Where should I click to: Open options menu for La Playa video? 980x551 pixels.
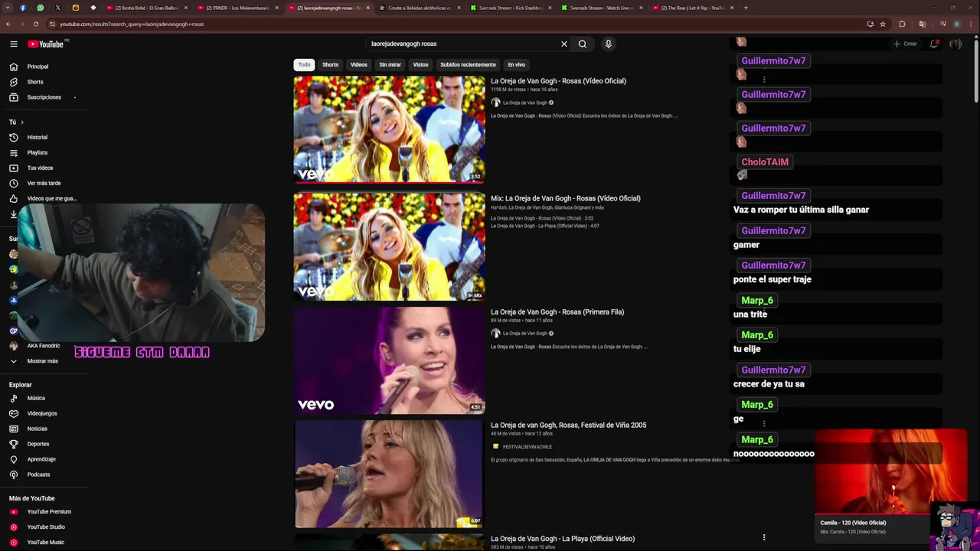pyautogui.click(x=764, y=537)
